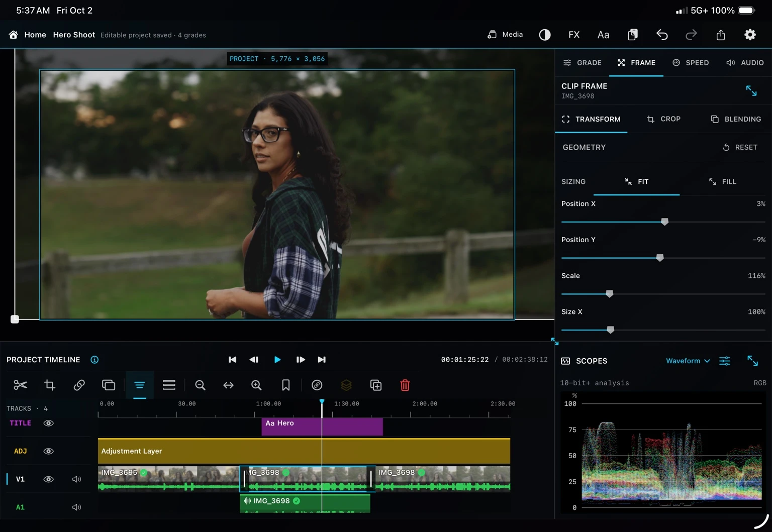Image resolution: width=772 pixels, height=532 pixels.
Task: Open the FX effects panel
Action: pos(574,35)
